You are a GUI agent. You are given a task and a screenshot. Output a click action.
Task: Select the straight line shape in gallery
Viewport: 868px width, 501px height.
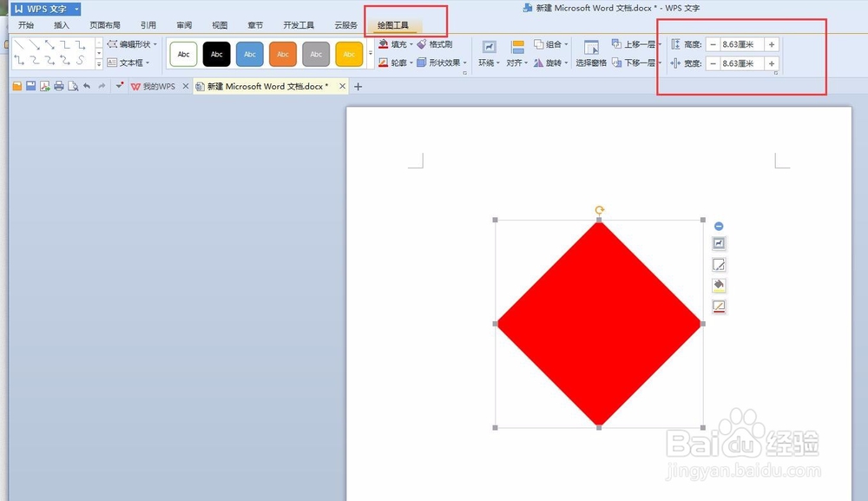[x=19, y=45]
